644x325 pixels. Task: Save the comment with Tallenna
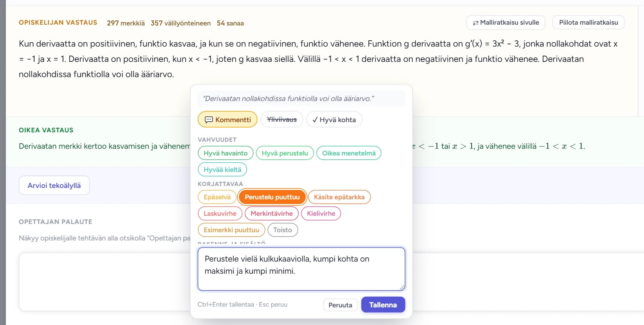[x=383, y=305]
